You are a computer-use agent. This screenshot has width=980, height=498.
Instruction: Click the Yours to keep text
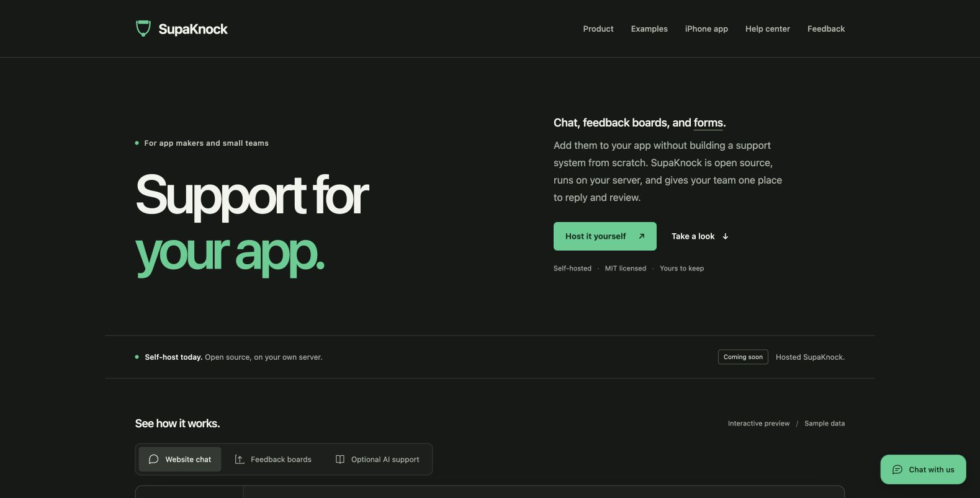click(x=681, y=269)
